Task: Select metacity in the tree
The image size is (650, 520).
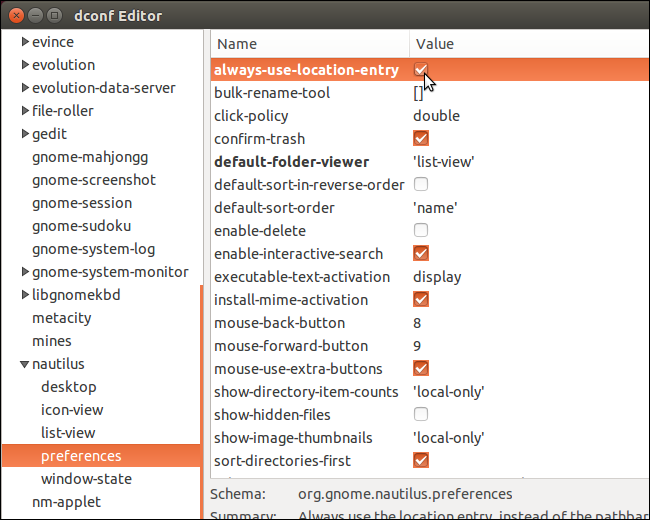Action: pos(61,318)
